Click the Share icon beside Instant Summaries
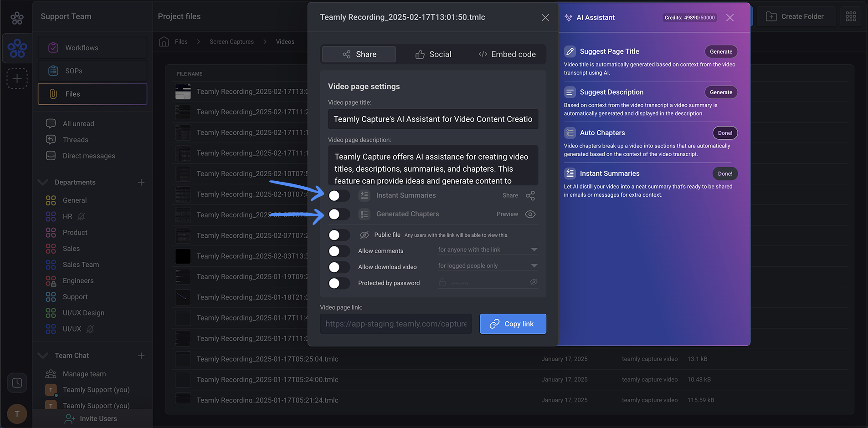The image size is (868, 428). coord(530,196)
